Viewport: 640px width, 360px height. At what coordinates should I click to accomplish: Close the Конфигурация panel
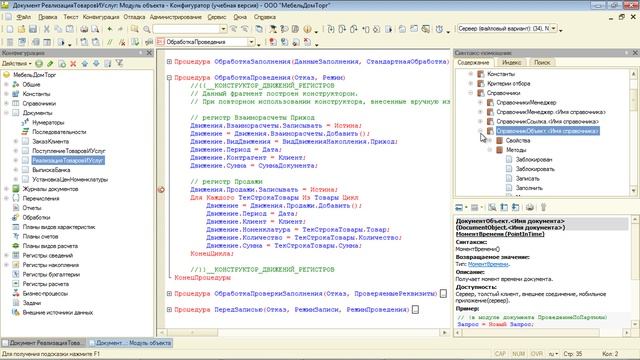149,53
